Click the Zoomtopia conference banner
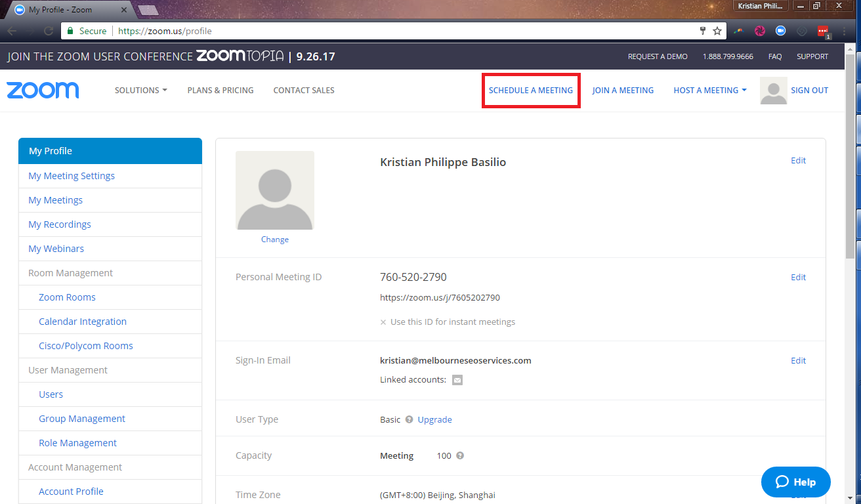This screenshot has width=861, height=504. 171,56
